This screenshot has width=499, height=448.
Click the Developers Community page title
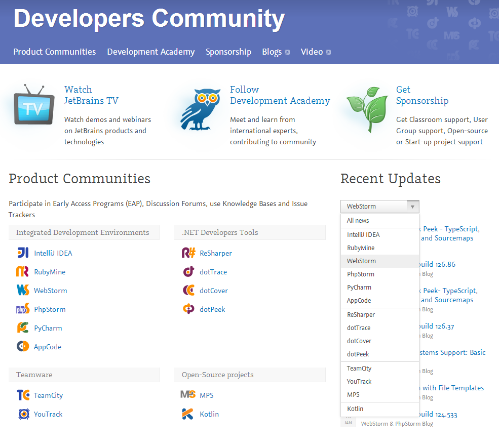pos(149,18)
